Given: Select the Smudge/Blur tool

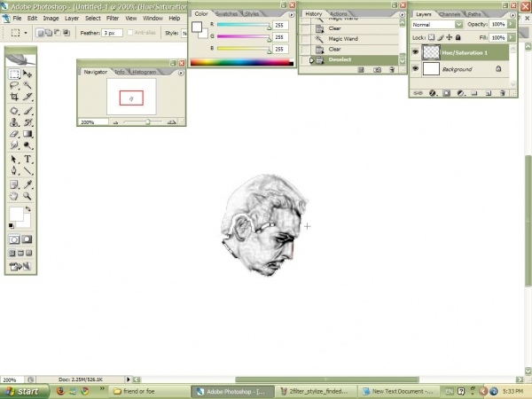Looking at the screenshot, I should coord(14,145).
